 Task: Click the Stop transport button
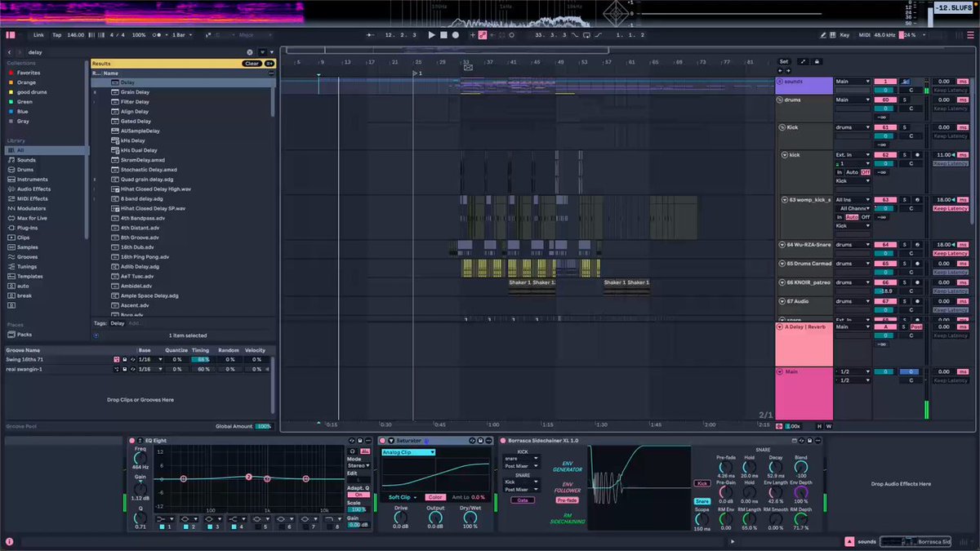tap(443, 35)
